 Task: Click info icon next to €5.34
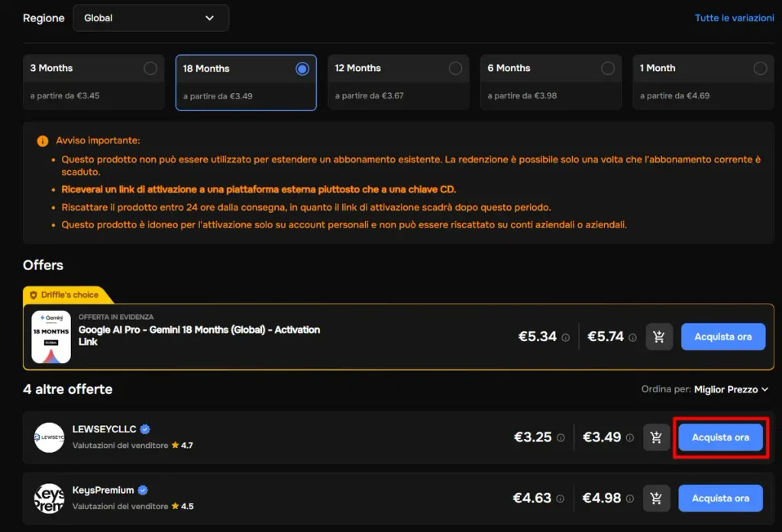[566, 337]
